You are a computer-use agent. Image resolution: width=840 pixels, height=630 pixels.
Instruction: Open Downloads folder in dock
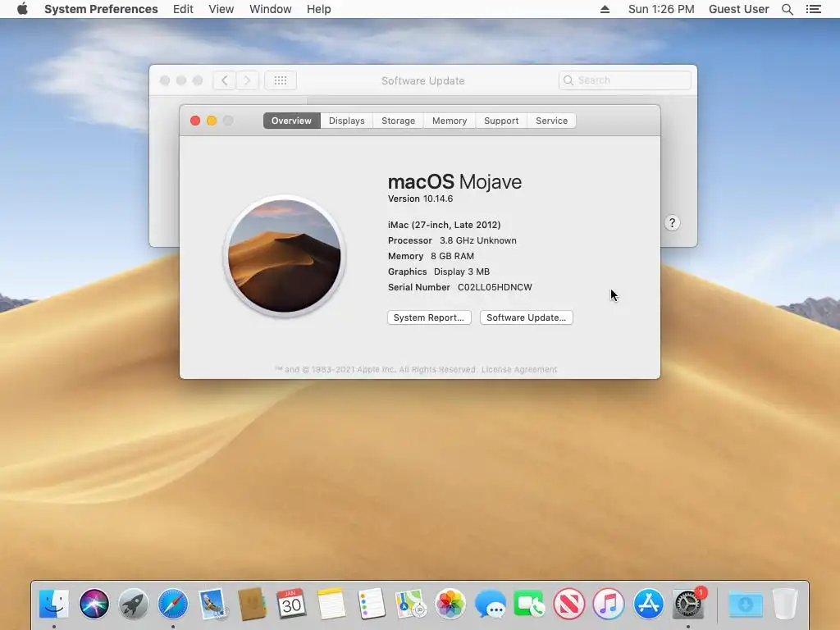(x=745, y=604)
